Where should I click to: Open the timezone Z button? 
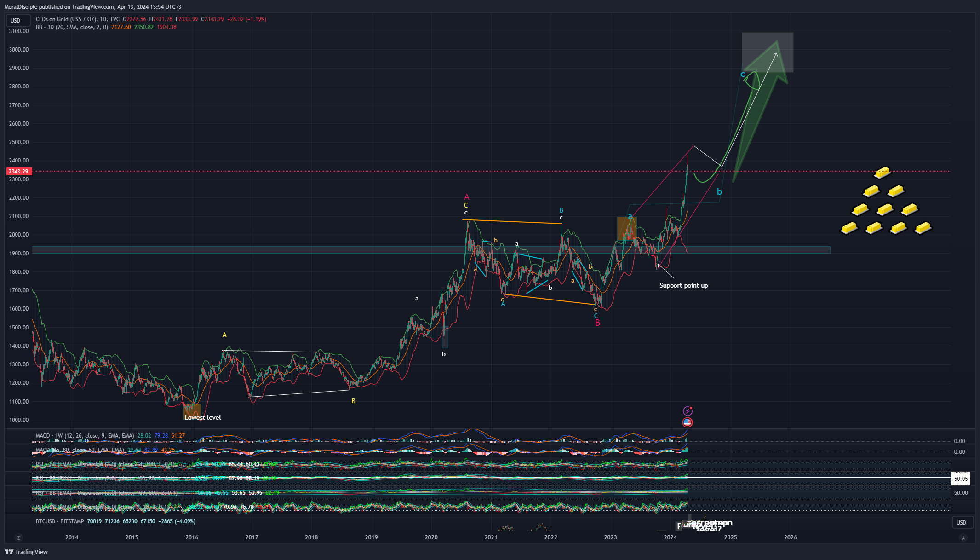click(18, 537)
